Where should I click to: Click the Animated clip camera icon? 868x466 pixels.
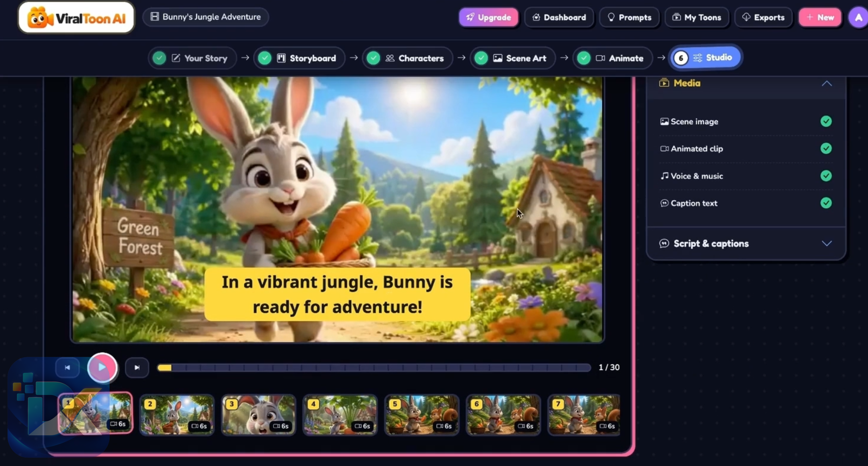pos(664,149)
